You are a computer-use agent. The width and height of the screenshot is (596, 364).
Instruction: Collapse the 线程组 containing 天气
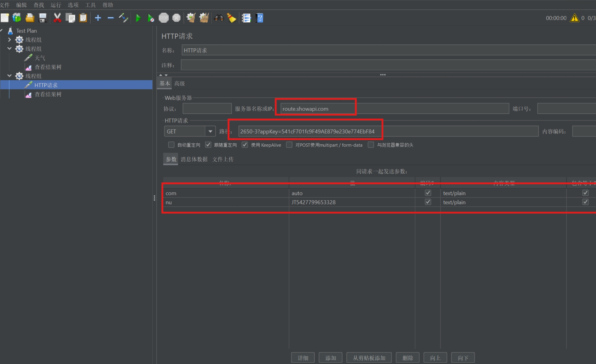(x=9, y=49)
